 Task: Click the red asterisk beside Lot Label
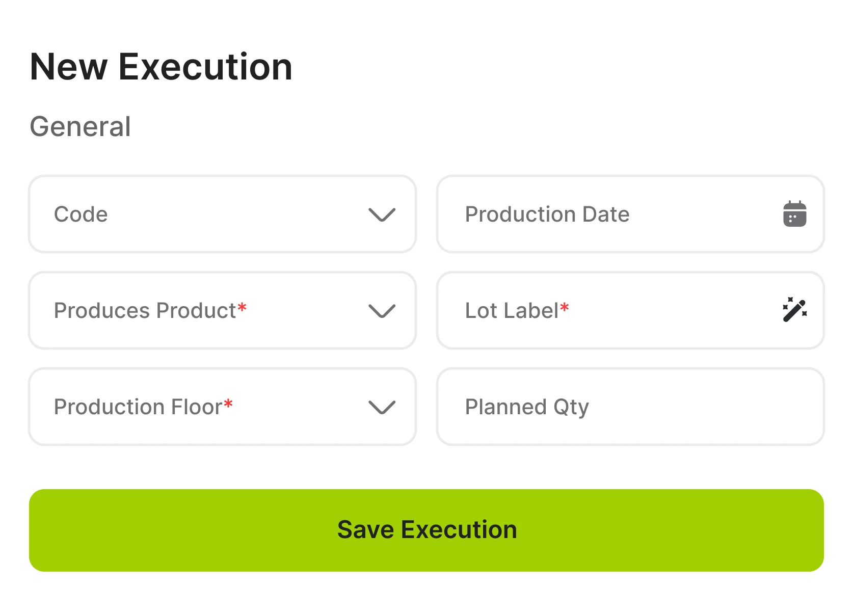pos(564,308)
